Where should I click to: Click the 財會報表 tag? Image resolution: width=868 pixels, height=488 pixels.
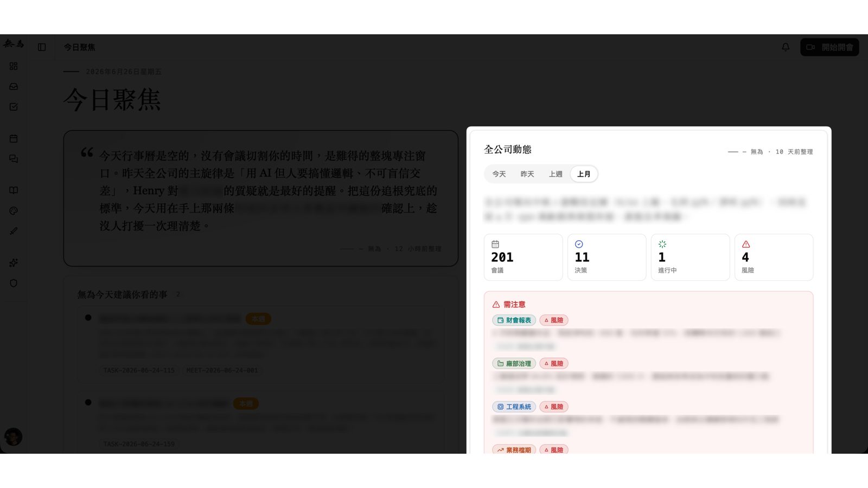[x=514, y=320]
